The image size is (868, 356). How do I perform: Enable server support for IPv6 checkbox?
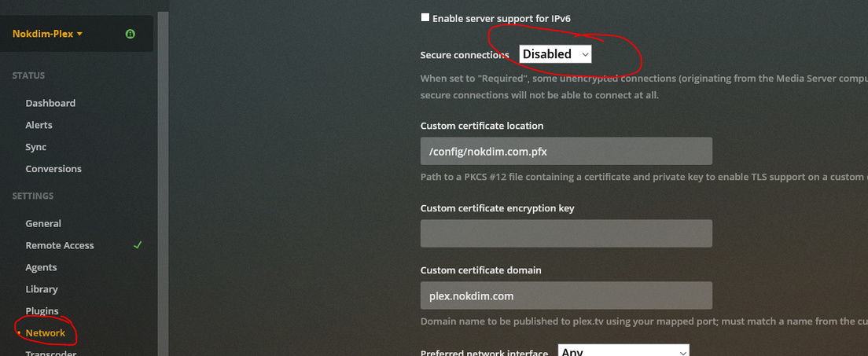(425, 17)
